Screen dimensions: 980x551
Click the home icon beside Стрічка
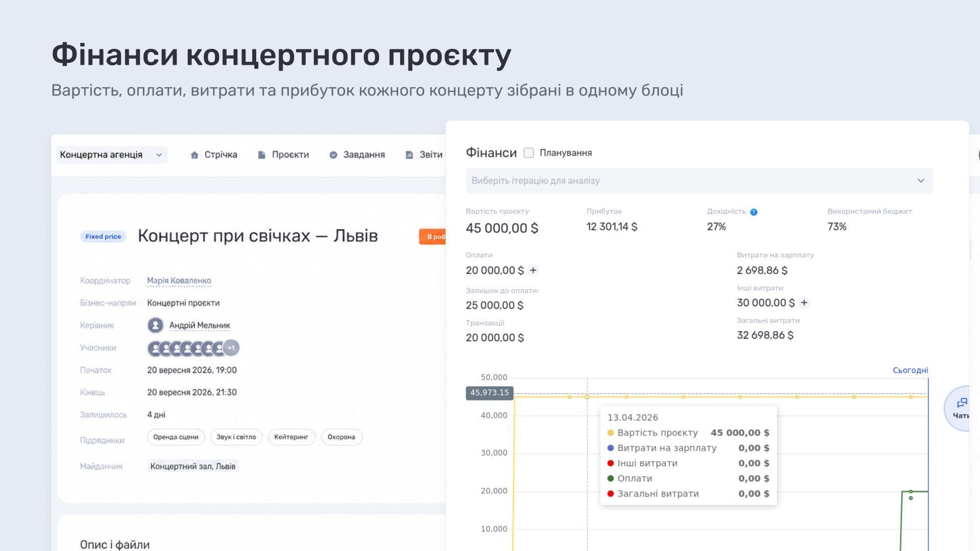click(194, 155)
